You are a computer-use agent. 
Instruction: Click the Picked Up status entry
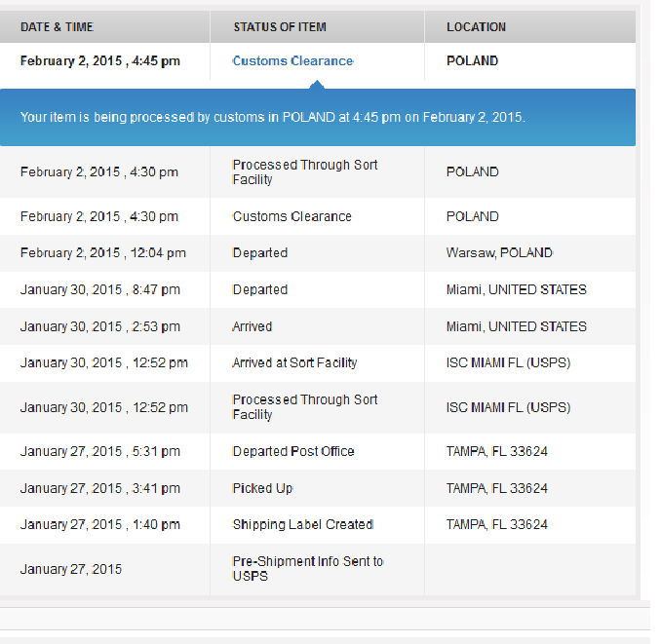pyautogui.click(x=262, y=488)
